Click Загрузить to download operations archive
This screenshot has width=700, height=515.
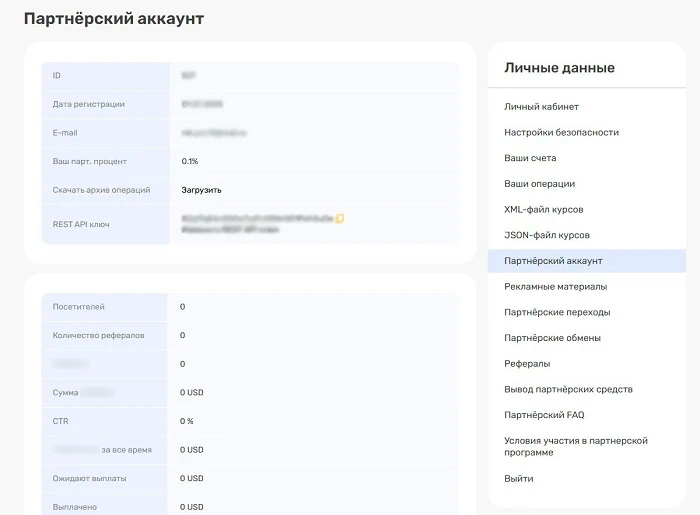[x=201, y=190]
